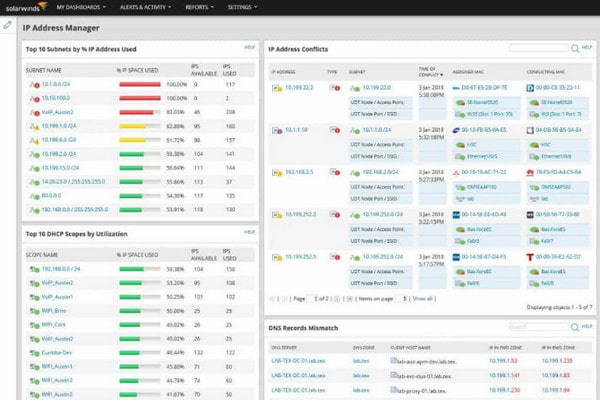The height and width of the screenshot is (400, 600).
Task: Click usage bar for DHCP scope WiFi_Austin1
Action: 140,367
